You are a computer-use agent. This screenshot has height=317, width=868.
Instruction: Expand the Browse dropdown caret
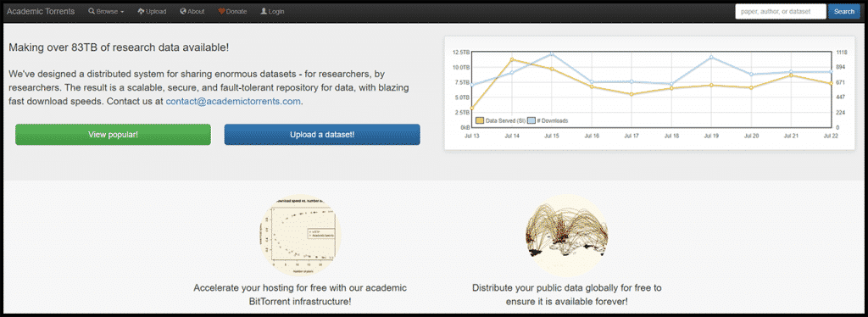click(x=122, y=12)
